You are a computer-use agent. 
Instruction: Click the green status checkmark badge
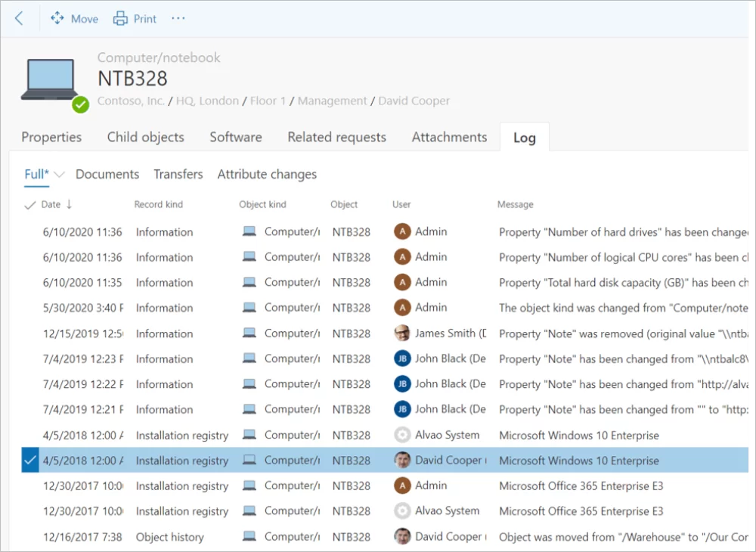click(81, 105)
